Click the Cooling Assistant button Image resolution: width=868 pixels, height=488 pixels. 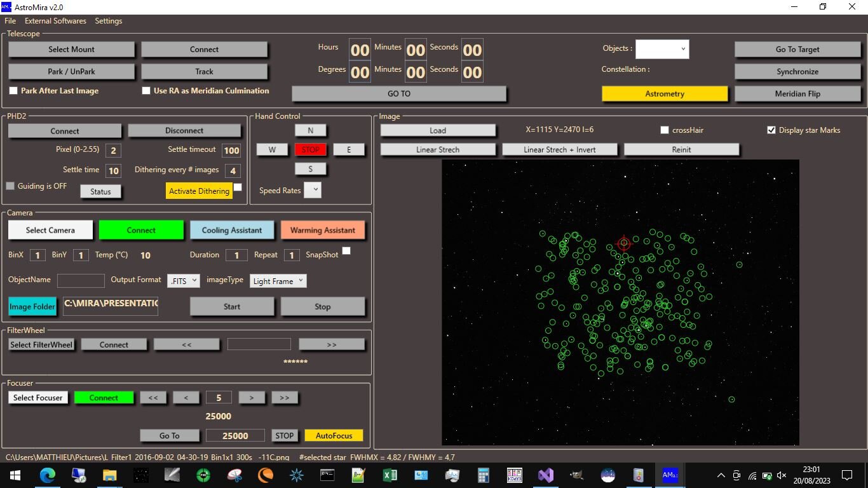(232, 230)
